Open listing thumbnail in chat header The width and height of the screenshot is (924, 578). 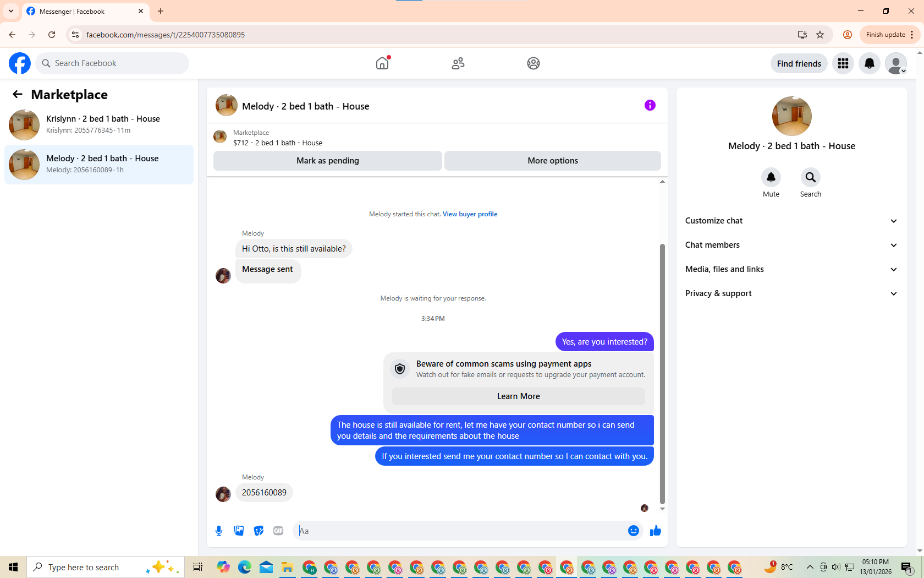coord(227,105)
